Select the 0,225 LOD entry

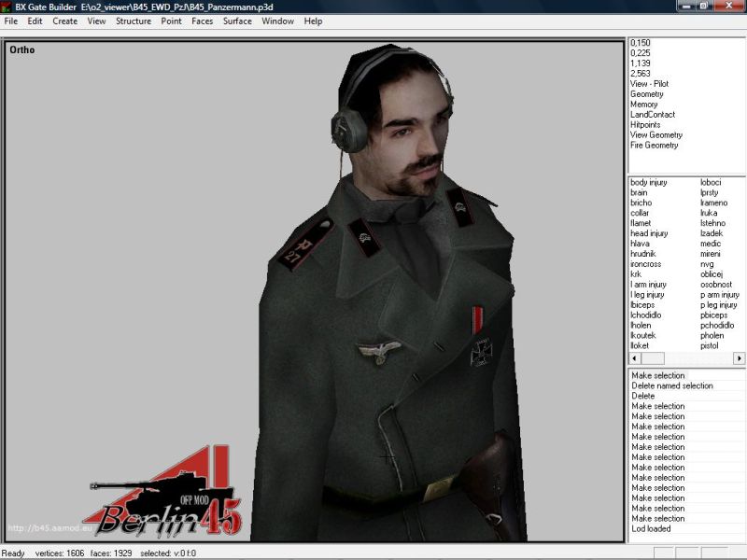(x=640, y=53)
